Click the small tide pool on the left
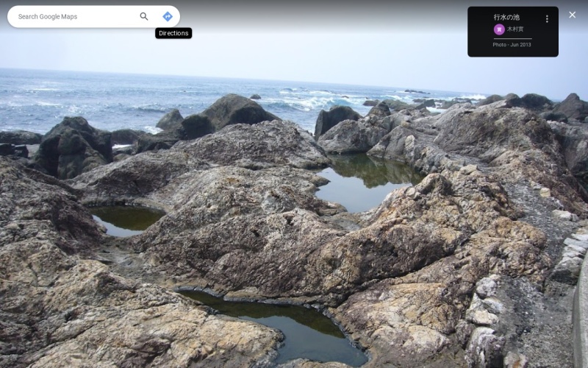The height and width of the screenshot is (368, 588). tap(125, 219)
